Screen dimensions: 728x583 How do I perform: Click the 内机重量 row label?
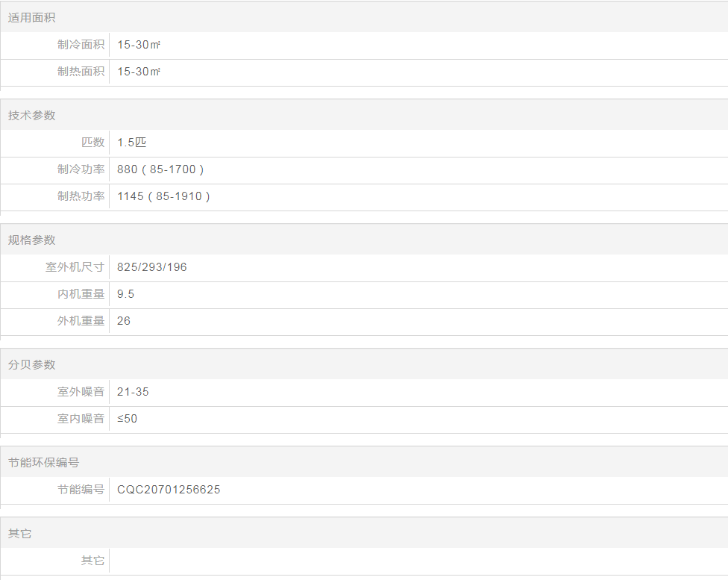pyautogui.click(x=81, y=294)
